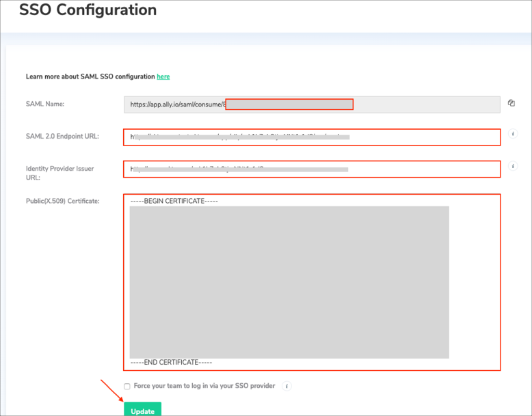
Task: Click the 'Public(X.509) Certificate:' label
Action: coord(62,200)
